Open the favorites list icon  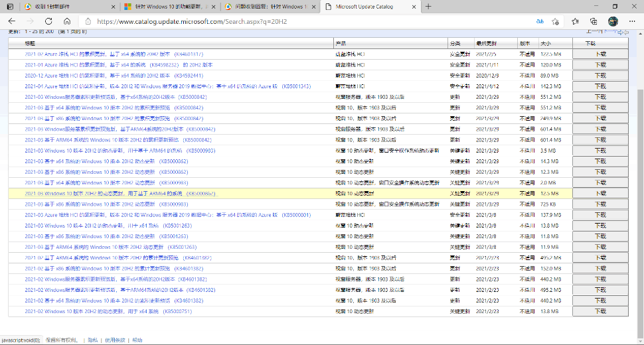[x=576, y=21]
